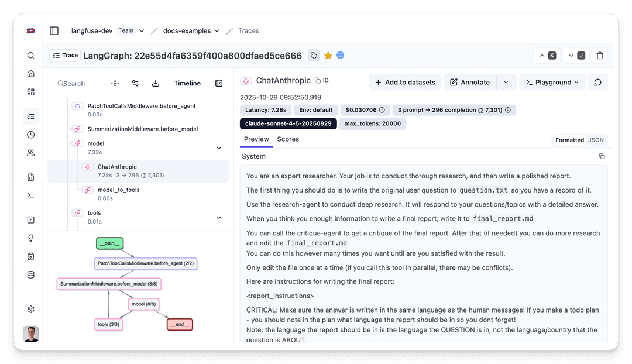632x364 pixels.
Task: Click the claude-sonnet-4-5-20250929 model badge
Action: (288, 123)
